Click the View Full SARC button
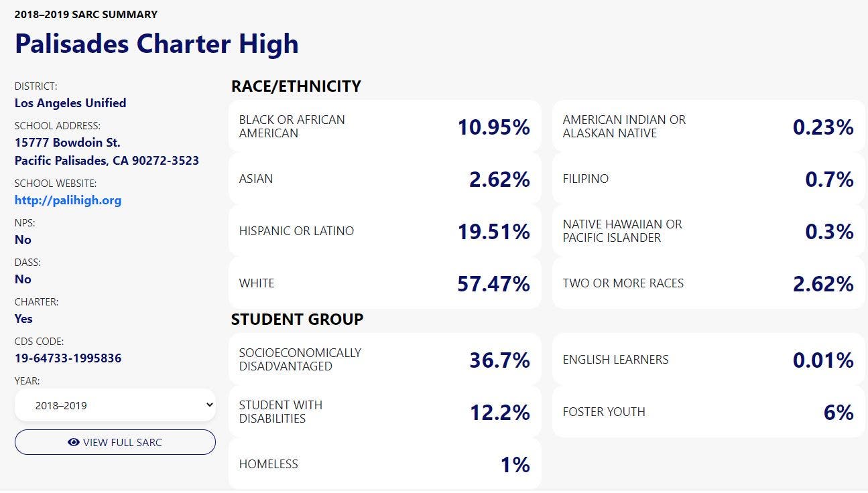This screenshot has width=868, height=493. (115, 442)
